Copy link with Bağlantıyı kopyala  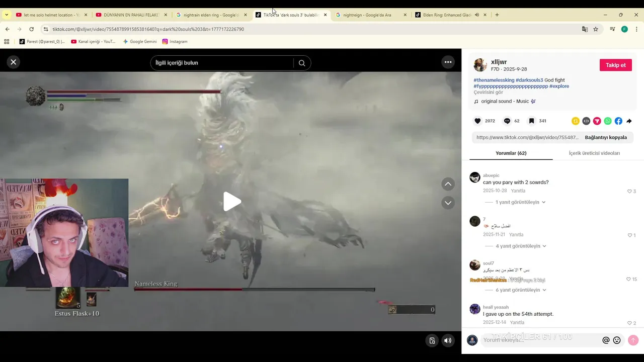[x=606, y=137]
